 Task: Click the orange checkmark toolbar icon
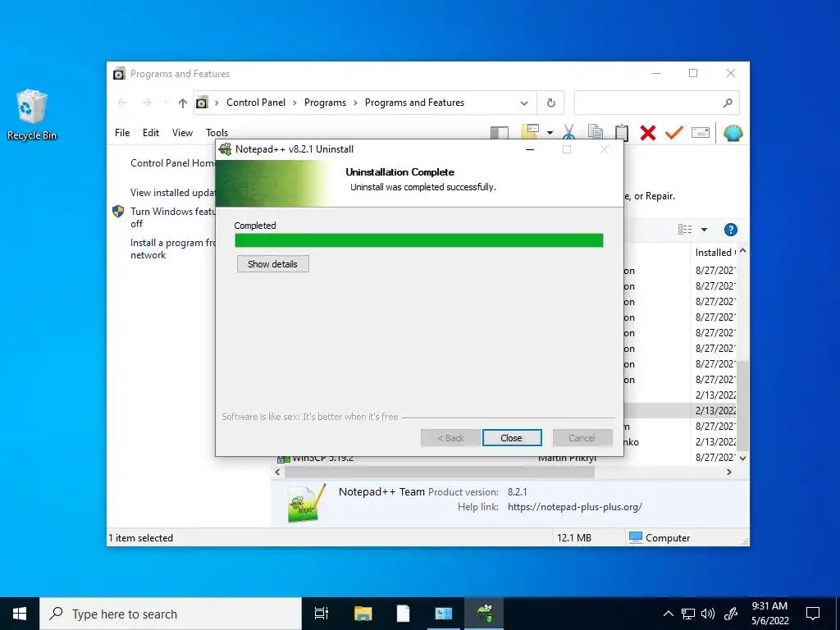(x=674, y=132)
